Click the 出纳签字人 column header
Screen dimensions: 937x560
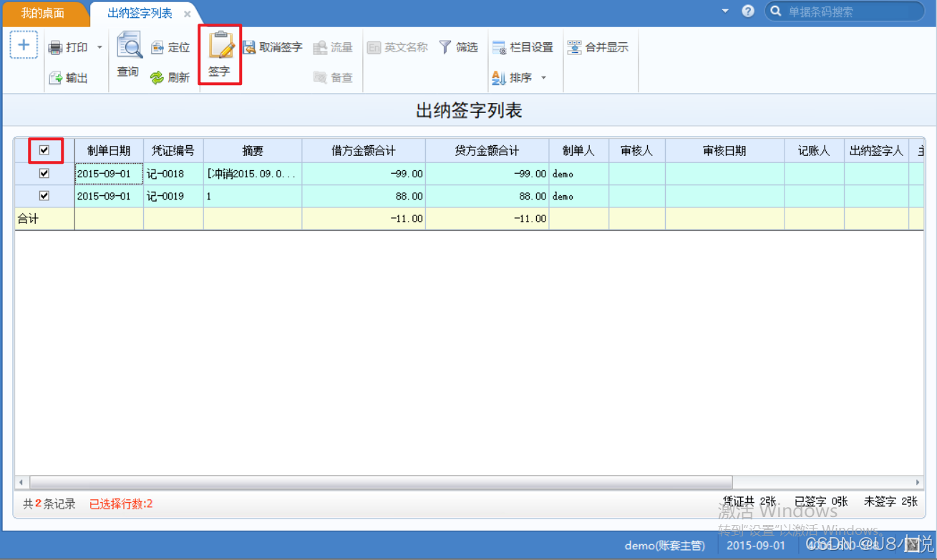pyautogui.click(x=876, y=150)
